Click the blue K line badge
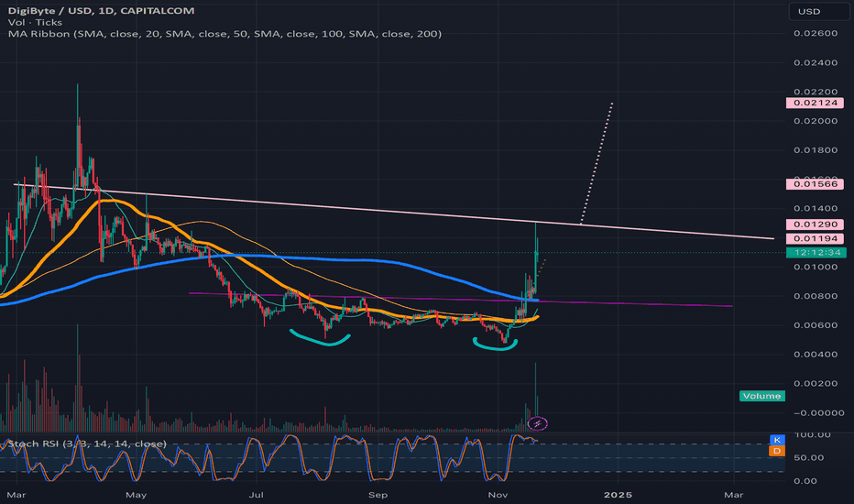854x504 pixels. [x=777, y=440]
